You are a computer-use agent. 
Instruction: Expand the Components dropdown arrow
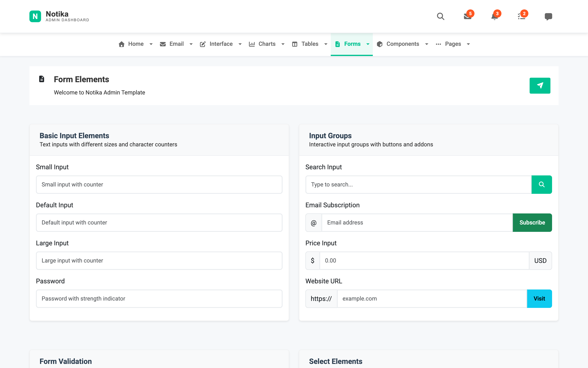click(427, 44)
